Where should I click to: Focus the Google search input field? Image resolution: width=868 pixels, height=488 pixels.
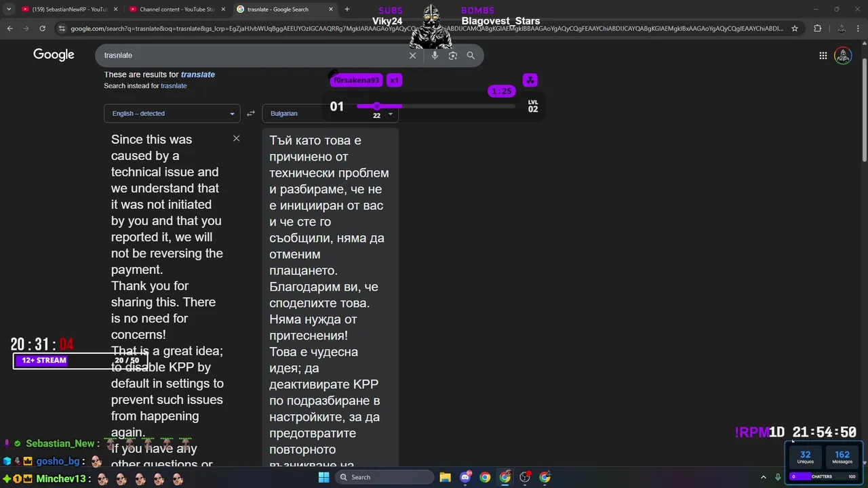click(251, 56)
